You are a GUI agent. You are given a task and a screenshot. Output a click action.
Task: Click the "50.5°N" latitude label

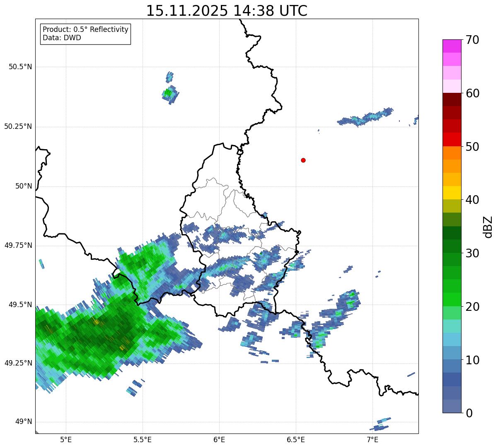(x=20, y=67)
